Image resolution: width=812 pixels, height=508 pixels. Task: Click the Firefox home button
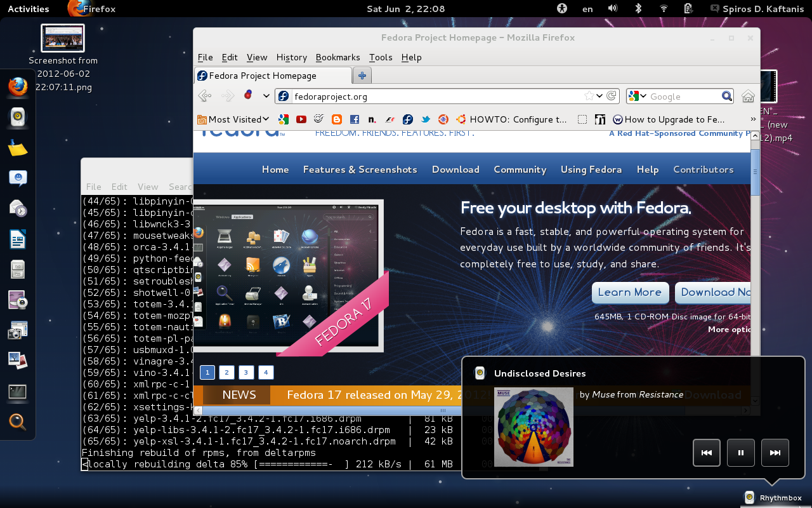pos(748,97)
